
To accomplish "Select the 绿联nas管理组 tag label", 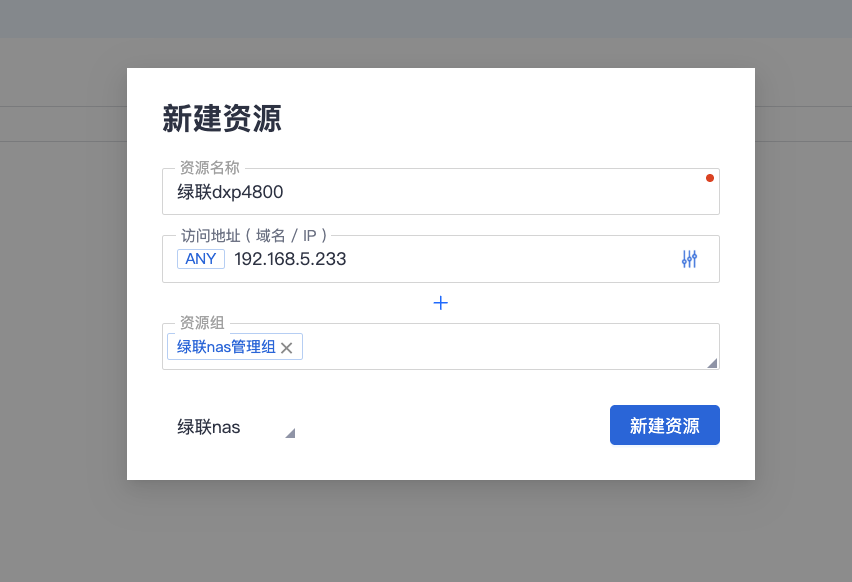I will [x=226, y=347].
